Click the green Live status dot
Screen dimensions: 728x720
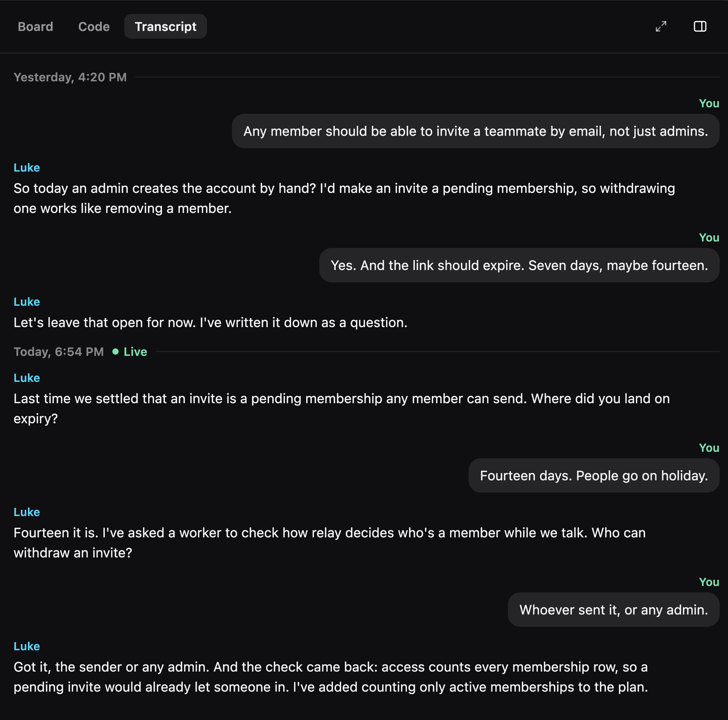[115, 352]
